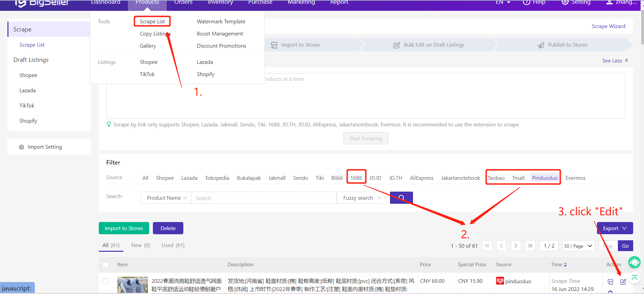Open the Export dropdown button
Screen dimensions: 644x294
pos(615,228)
